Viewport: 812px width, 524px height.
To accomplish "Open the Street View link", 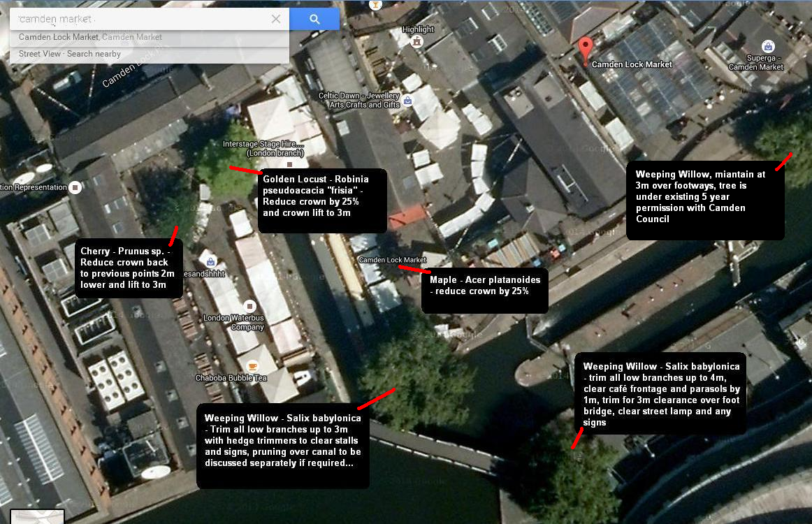I will pos(39,54).
